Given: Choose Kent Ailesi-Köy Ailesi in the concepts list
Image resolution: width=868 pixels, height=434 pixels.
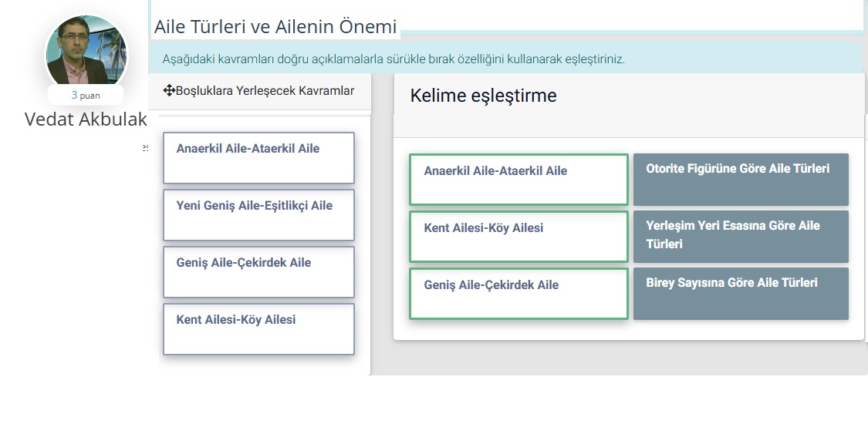Looking at the screenshot, I should 258,328.
